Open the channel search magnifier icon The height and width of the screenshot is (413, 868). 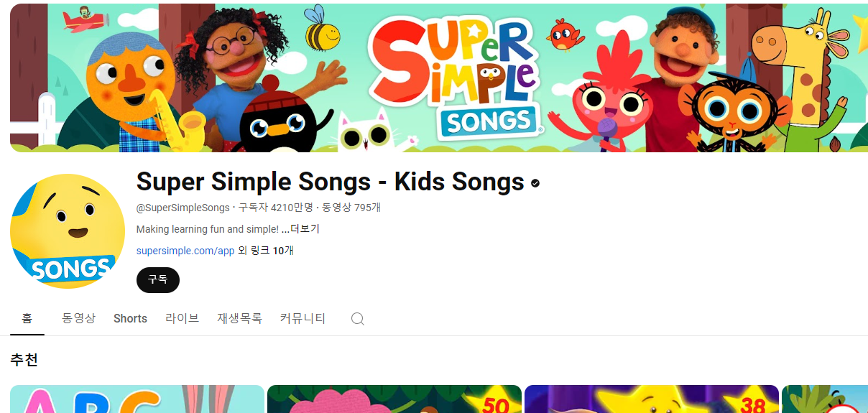point(358,319)
